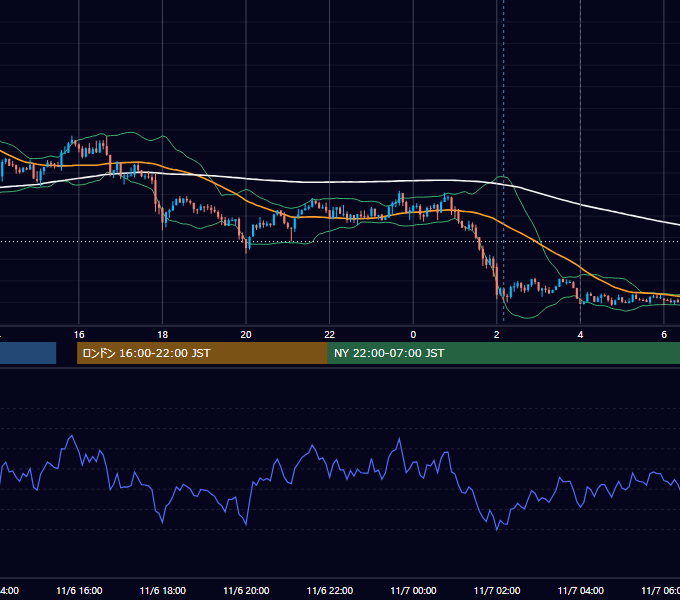
Task: Click the "18" hour label on upper axis
Action: (163, 335)
